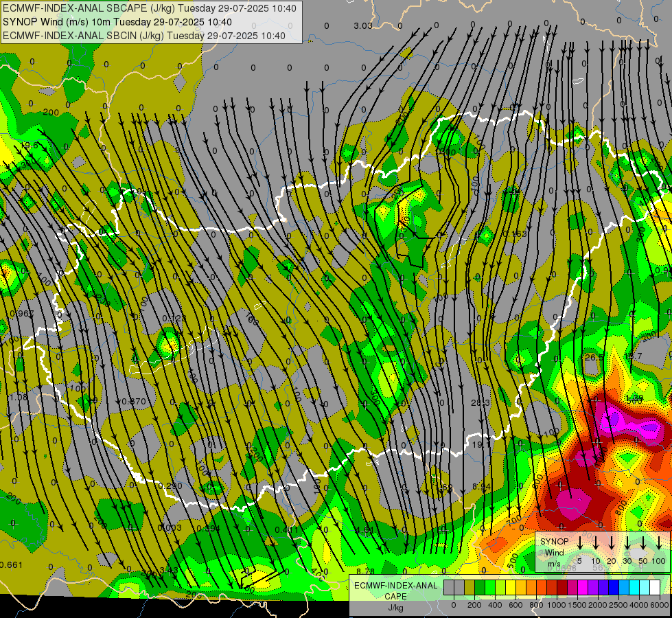Click the '19.1' value on the map

(x=481, y=445)
